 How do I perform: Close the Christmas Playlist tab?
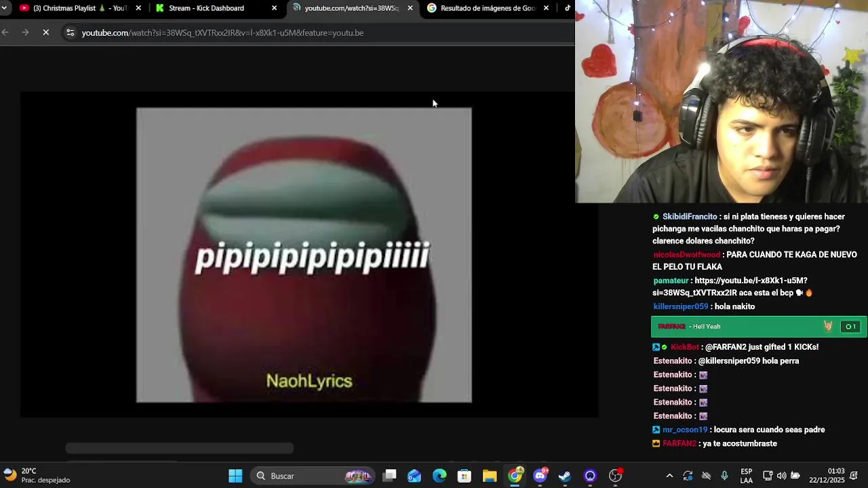138,8
